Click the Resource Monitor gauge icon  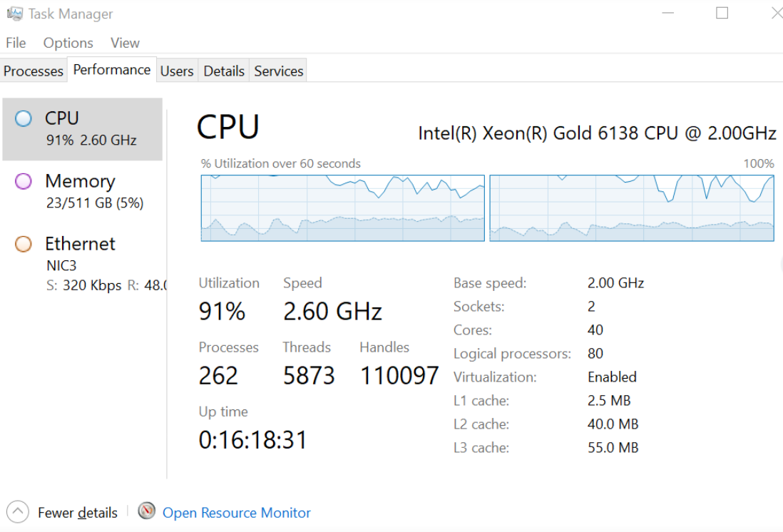pyautogui.click(x=147, y=511)
